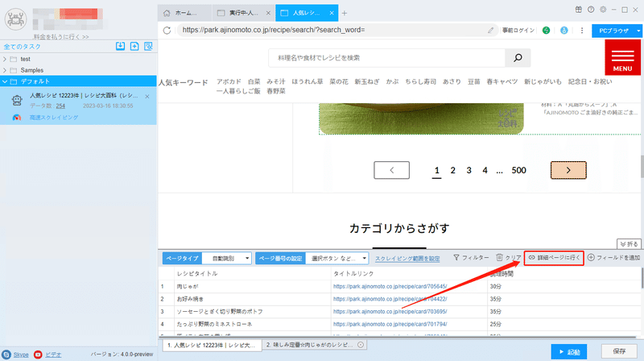Click the Skype icon in footer
This screenshot has width=644, height=361.
6,354
